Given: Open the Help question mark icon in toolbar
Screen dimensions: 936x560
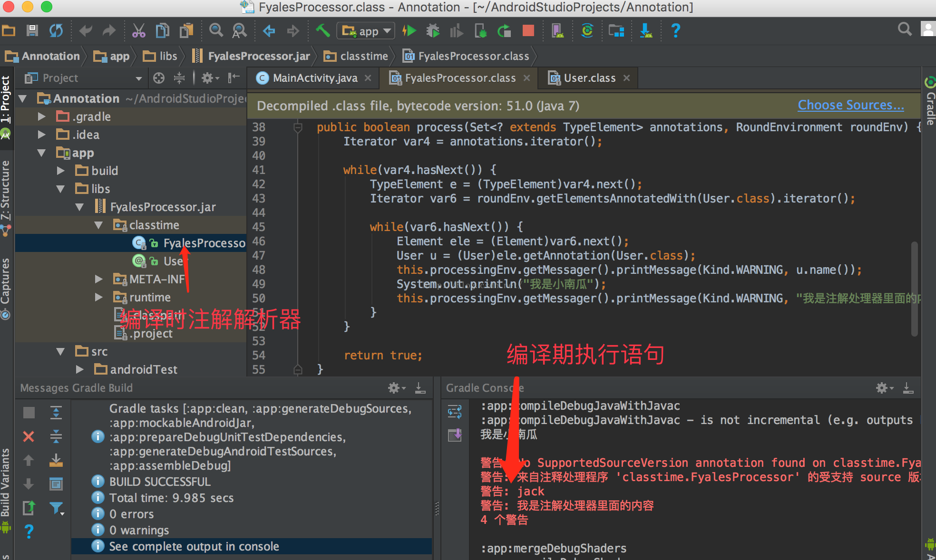Looking at the screenshot, I should 675,31.
